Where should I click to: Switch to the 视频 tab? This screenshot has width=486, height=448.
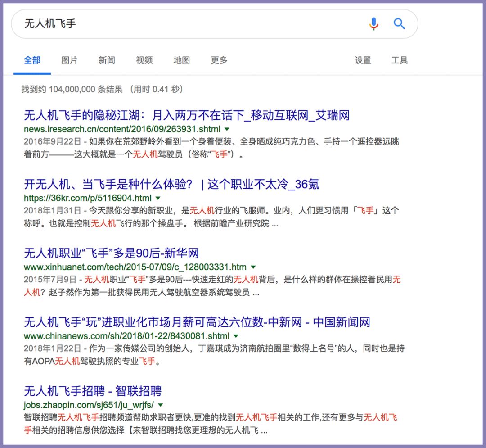144,60
